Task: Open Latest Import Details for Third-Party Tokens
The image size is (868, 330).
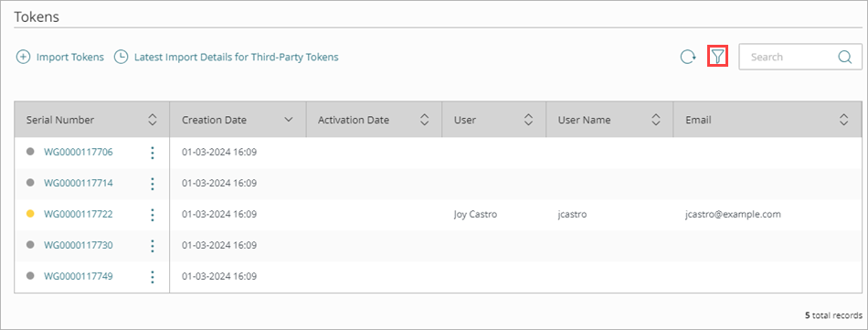Action: [237, 57]
